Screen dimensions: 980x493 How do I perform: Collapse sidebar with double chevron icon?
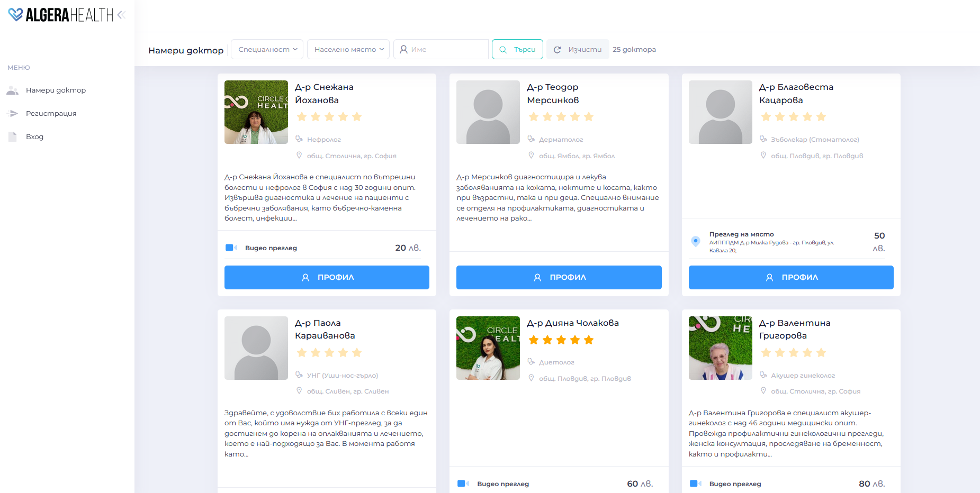(x=121, y=15)
